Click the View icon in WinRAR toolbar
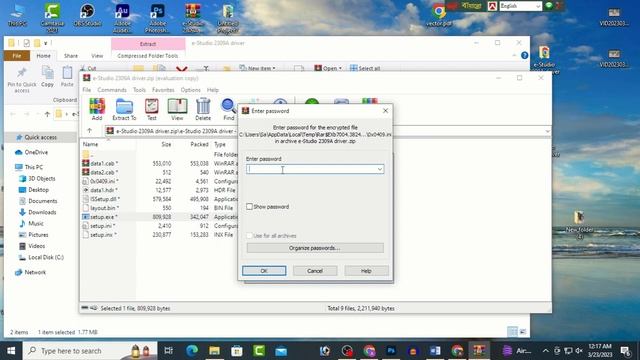 point(177,109)
